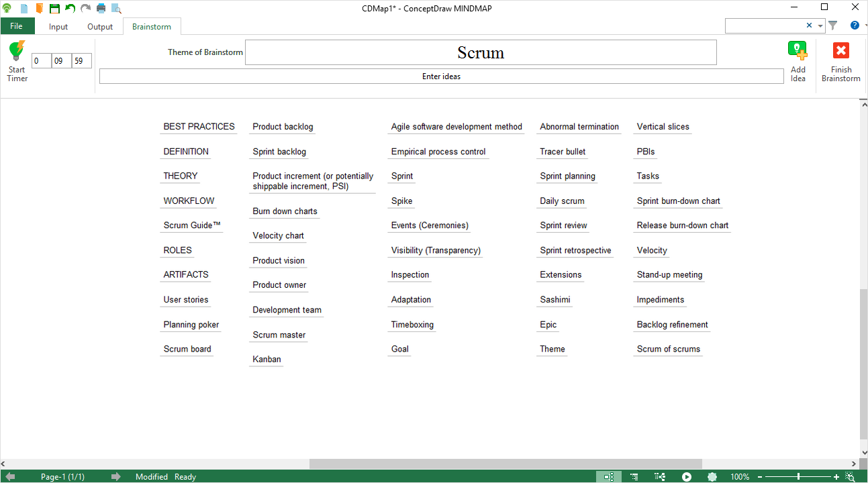Zoom out using the minus button
Viewport: 868px width, 483px height.
pos(759,477)
